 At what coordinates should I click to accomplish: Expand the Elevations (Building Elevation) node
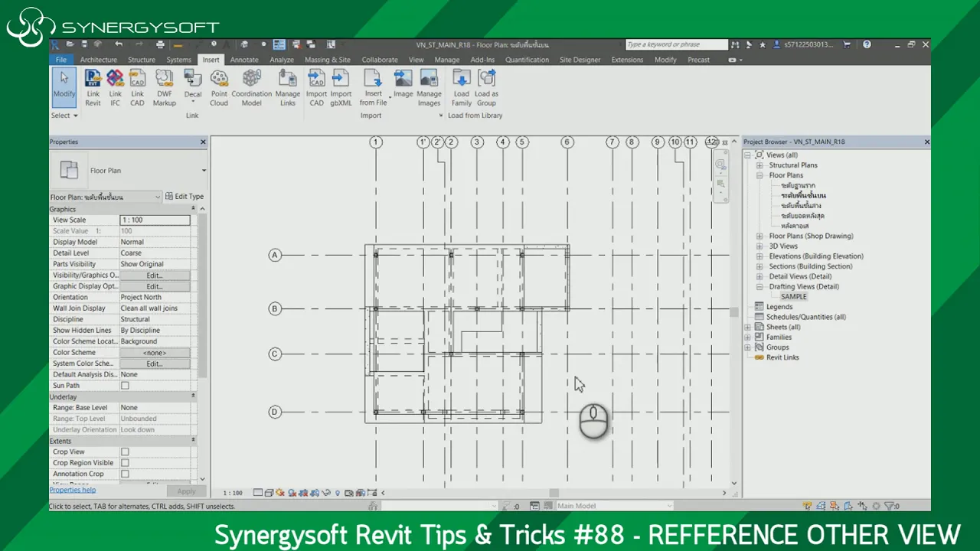pos(759,256)
